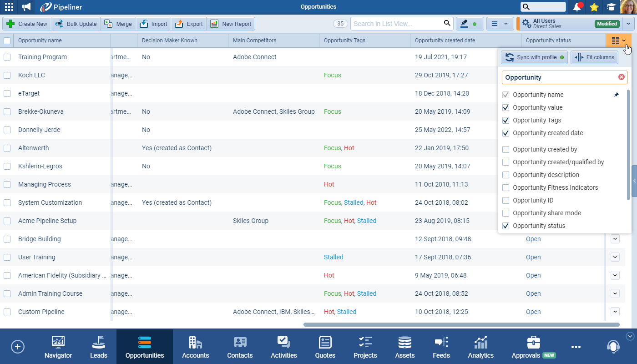Click the Create New button
The image size is (637, 364).
coord(27,24)
